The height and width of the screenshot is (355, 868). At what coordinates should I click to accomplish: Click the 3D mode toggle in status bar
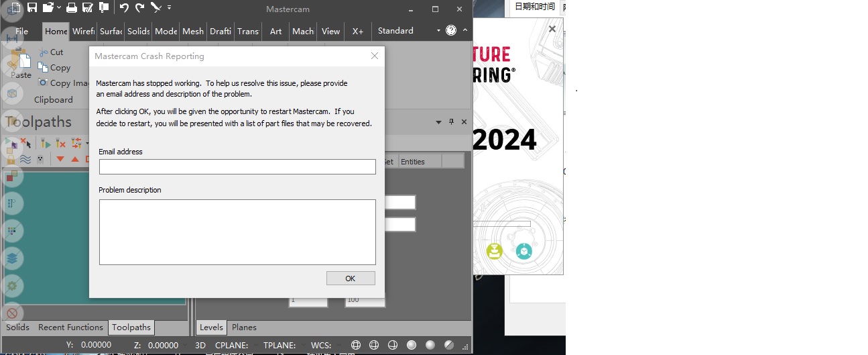pos(200,345)
